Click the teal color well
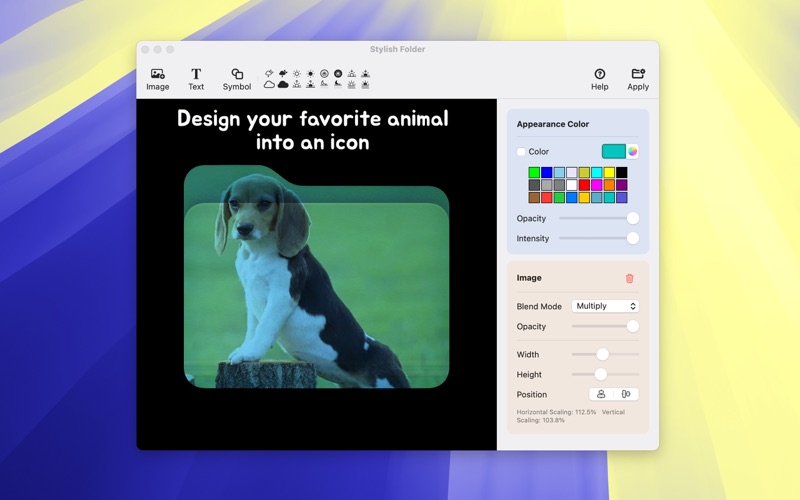 point(613,152)
